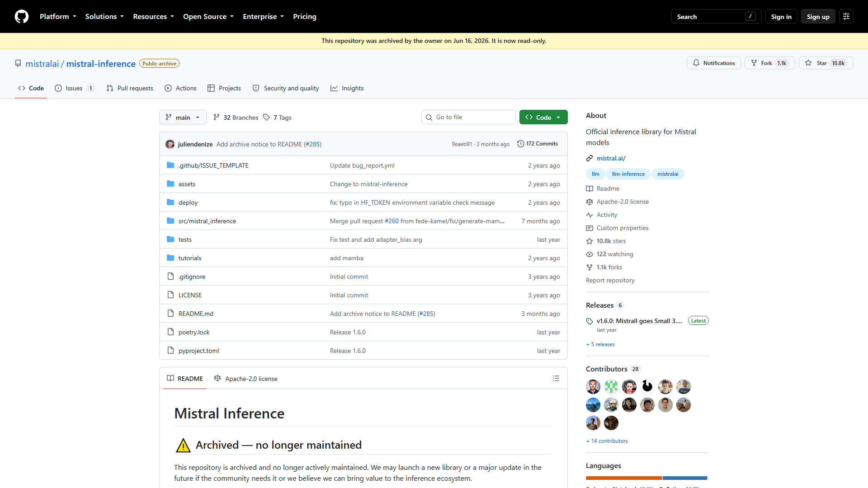Click the orange segment of Languages bar

click(624, 478)
